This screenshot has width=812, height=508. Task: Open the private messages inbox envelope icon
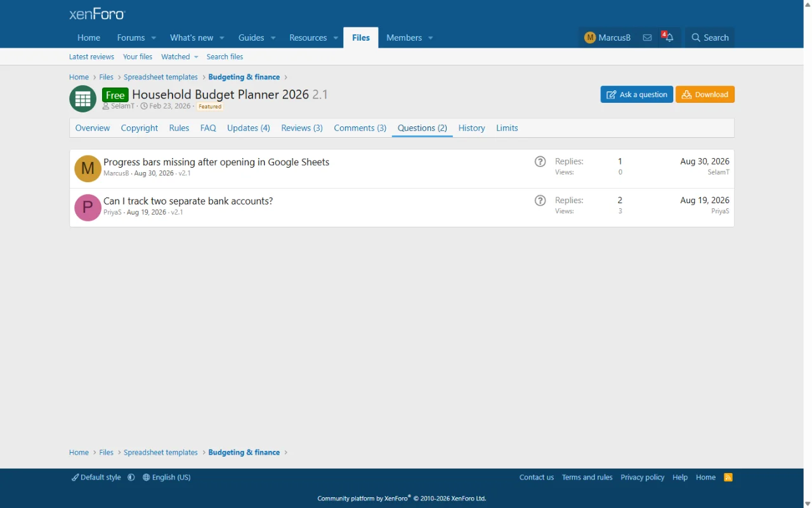pyautogui.click(x=647, y=37)
